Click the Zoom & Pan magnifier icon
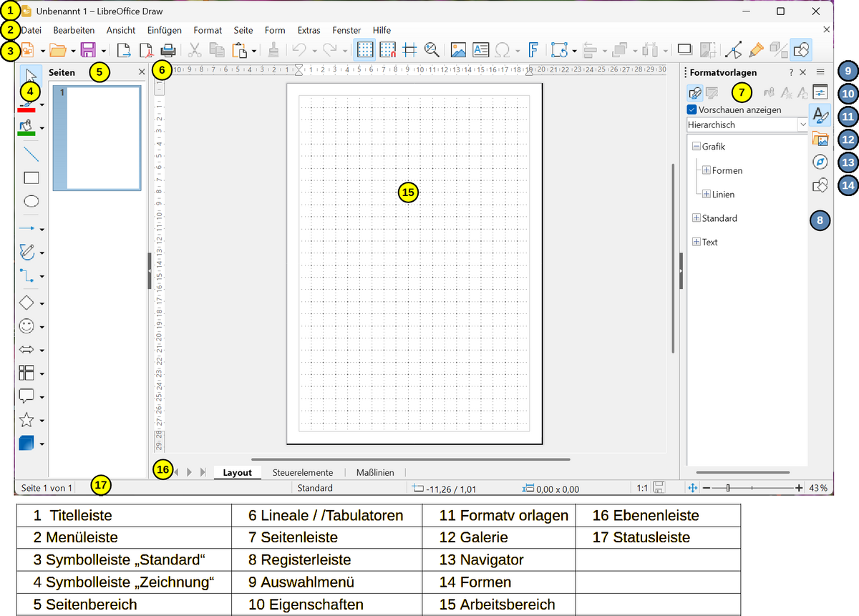The width and height of the screenshot is (859, 616). tap(432, 50)
